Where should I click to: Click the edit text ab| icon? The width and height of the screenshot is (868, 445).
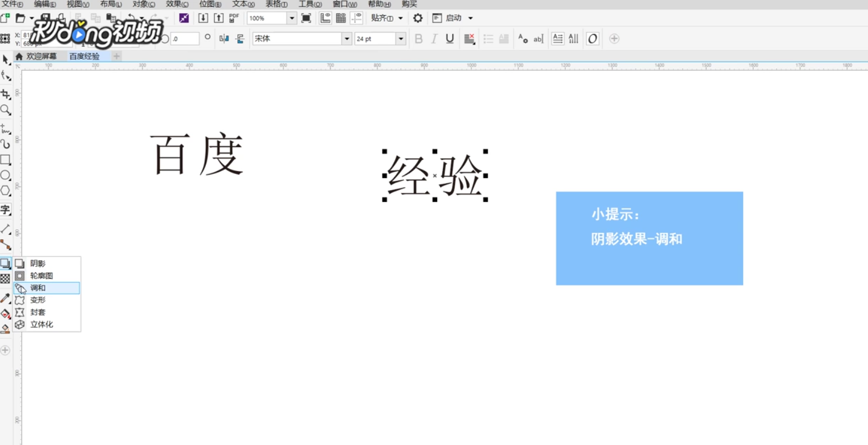(x=539, y=39)
